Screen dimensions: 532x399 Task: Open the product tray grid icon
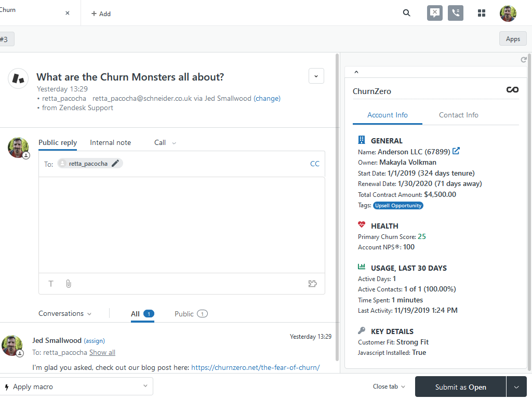(481, 13)
